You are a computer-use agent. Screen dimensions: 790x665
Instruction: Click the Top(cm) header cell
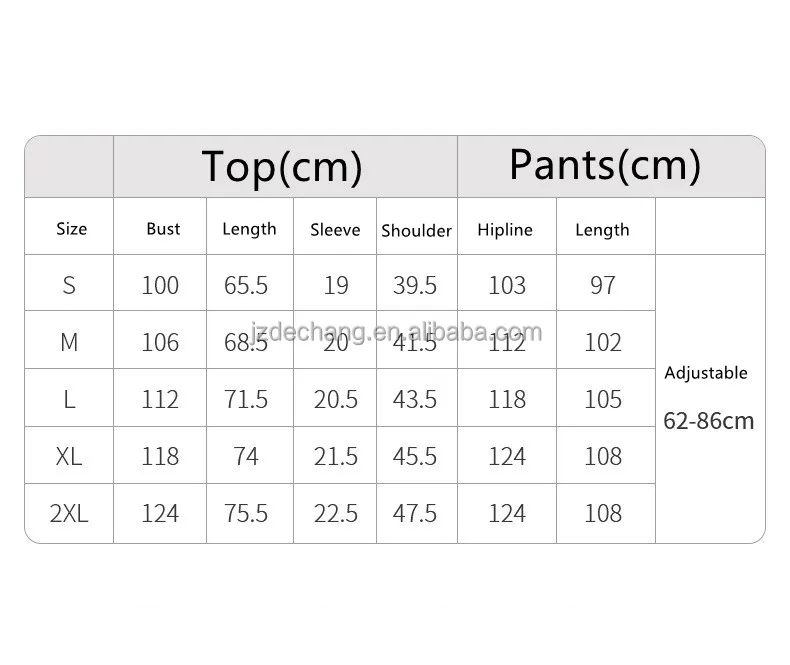tap(285, 166)
